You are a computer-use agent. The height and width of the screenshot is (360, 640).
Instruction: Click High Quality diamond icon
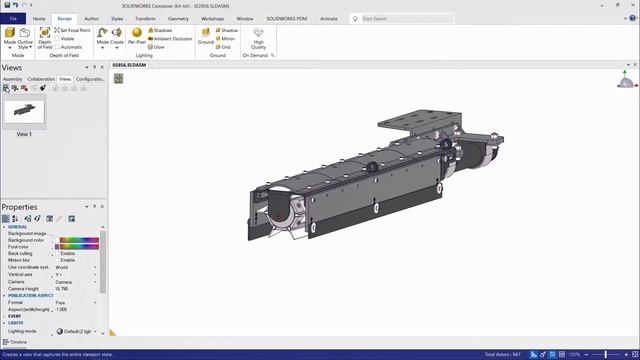click(x=258, y=32)
